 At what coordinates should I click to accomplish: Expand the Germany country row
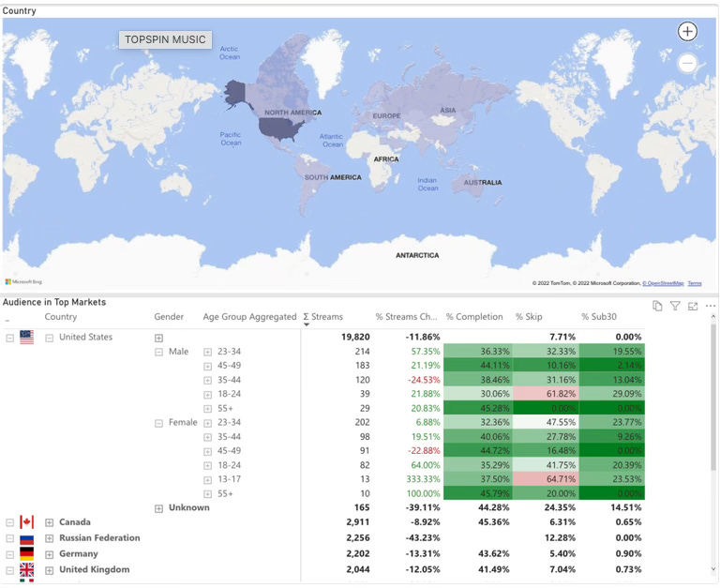point(49,554)
